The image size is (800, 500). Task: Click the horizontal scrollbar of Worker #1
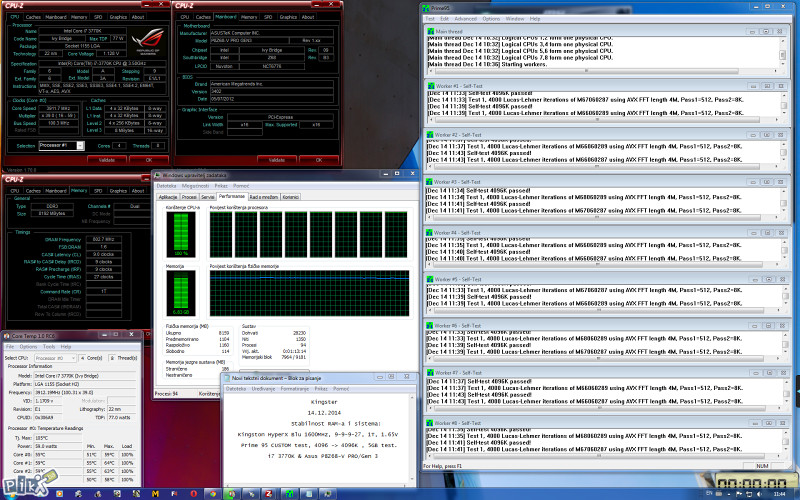tap(603, 120)
